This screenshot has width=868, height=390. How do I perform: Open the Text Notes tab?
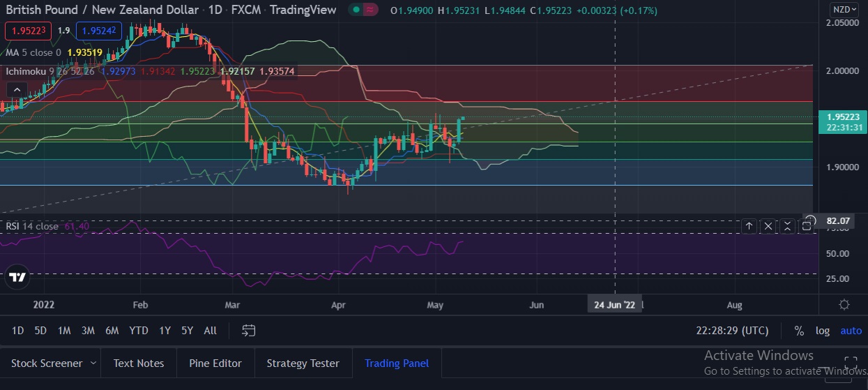(139, 363)
